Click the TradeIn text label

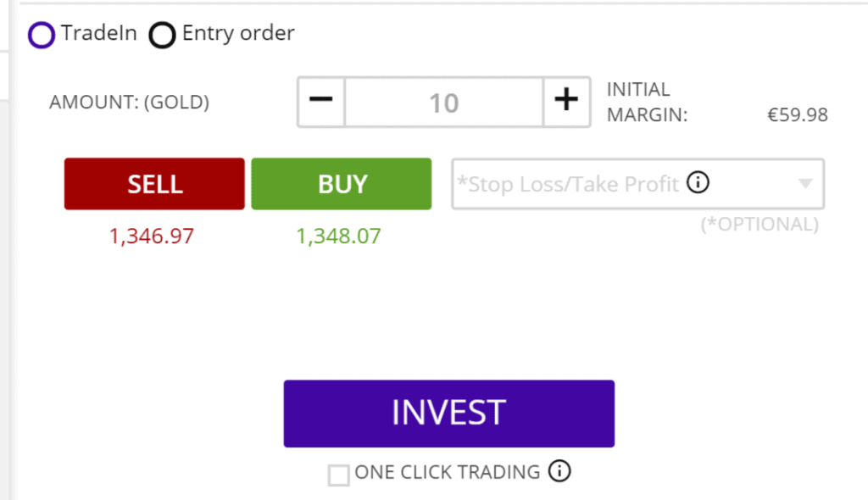[98, 33]
